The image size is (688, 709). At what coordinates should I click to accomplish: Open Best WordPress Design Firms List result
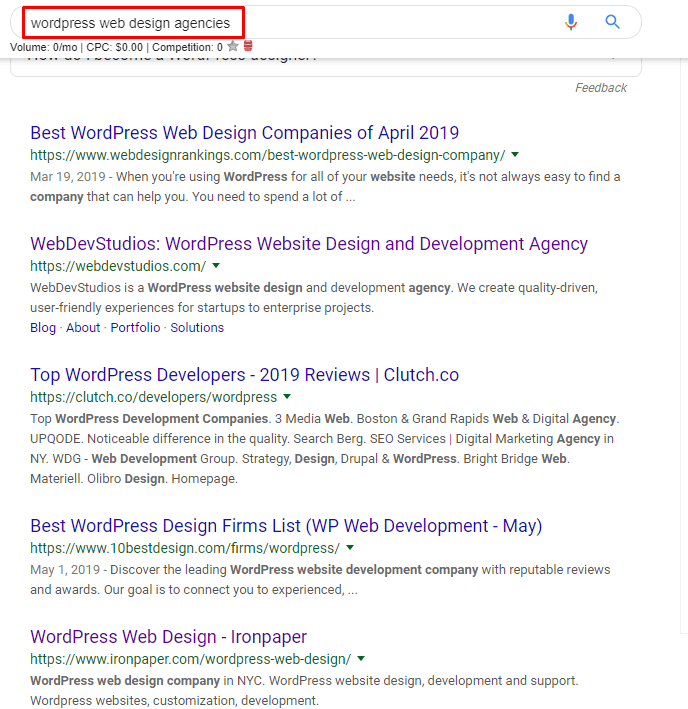tap(286, 526)
